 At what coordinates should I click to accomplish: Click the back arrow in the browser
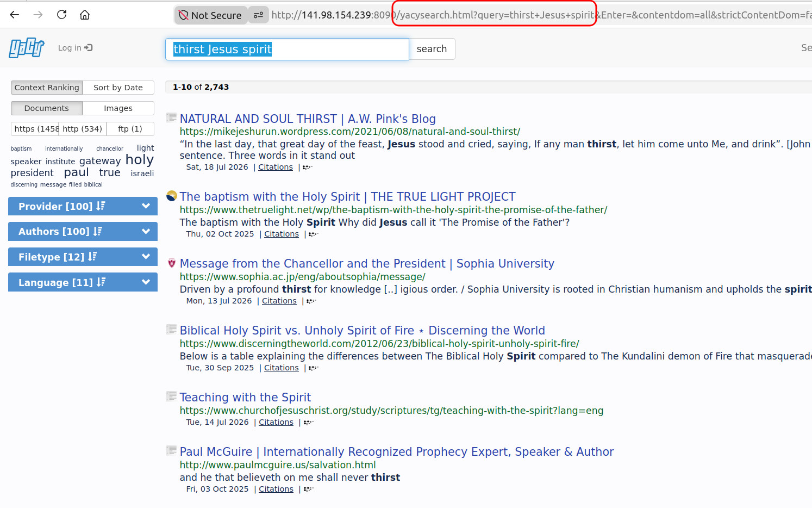tap(15, 15)
